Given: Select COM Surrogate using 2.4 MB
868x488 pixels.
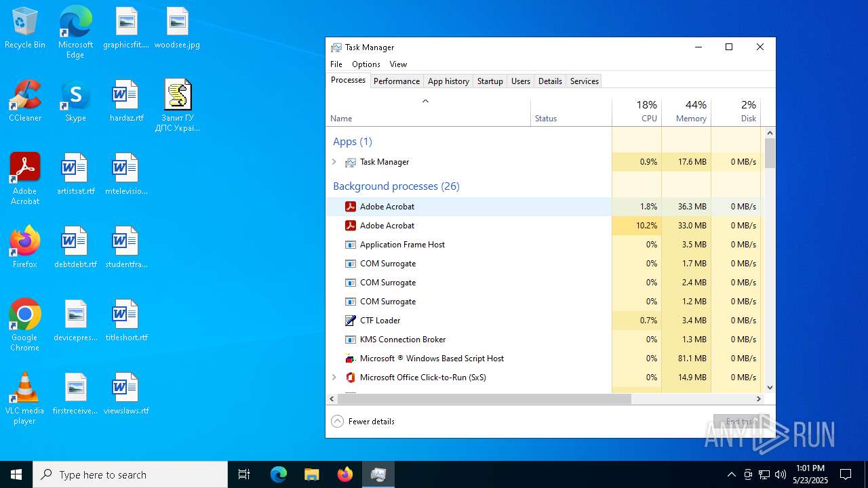Looking at the screenshot, I should point(543,283).
